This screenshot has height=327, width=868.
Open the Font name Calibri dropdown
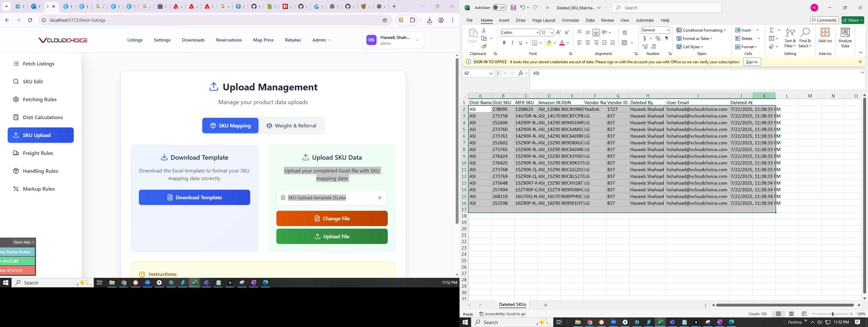coord(537,32)
